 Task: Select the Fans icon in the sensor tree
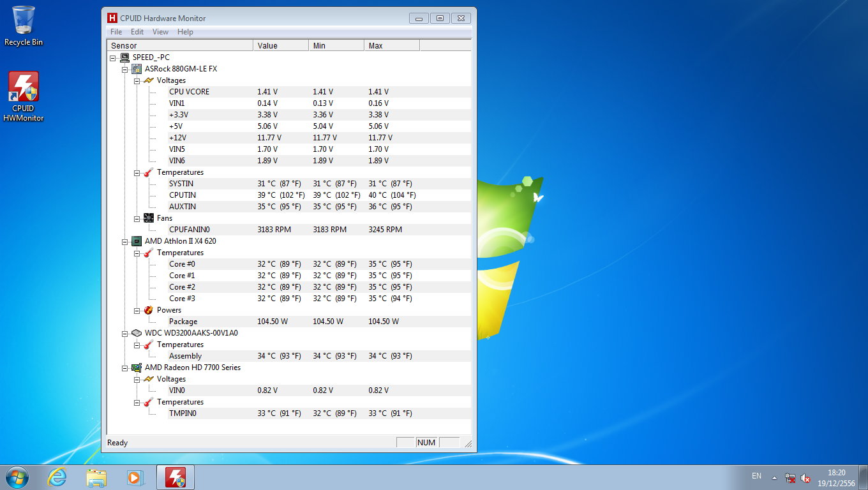click(149, 218)
